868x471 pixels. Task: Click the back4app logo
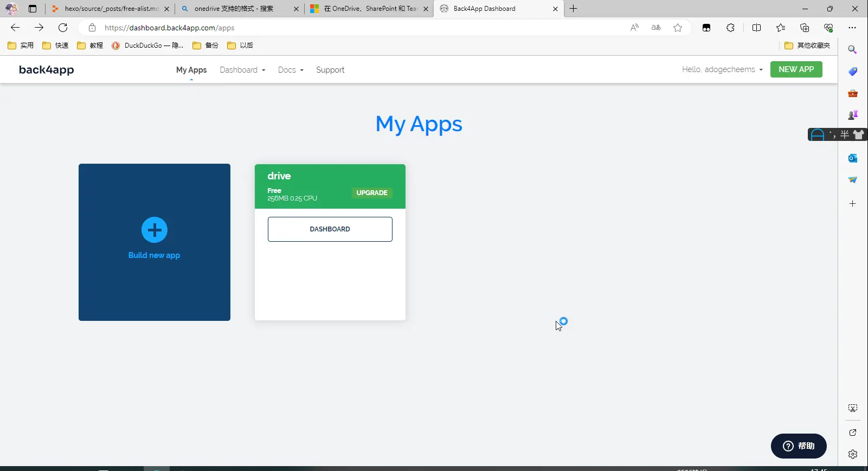point(47,69)
